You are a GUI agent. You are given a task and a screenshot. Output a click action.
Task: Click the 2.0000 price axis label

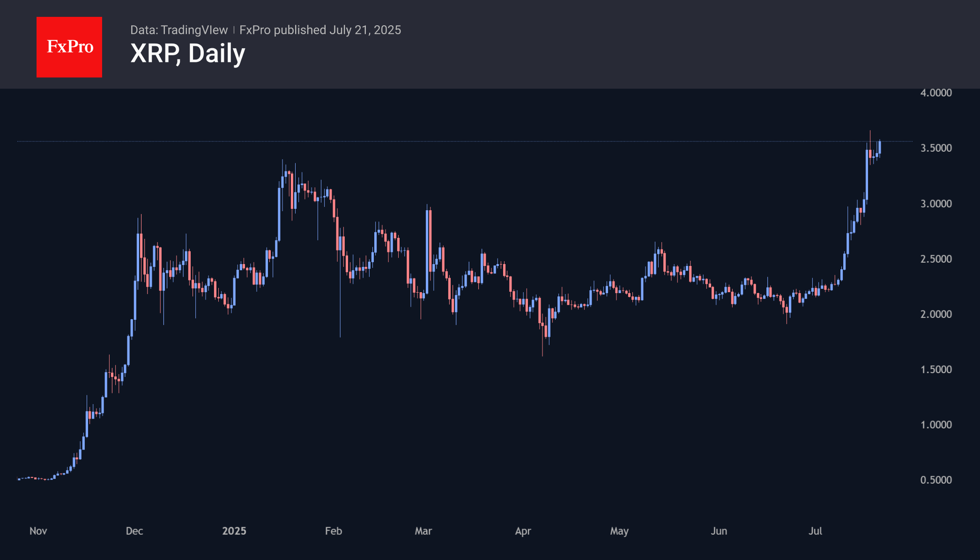coord(935,314)
